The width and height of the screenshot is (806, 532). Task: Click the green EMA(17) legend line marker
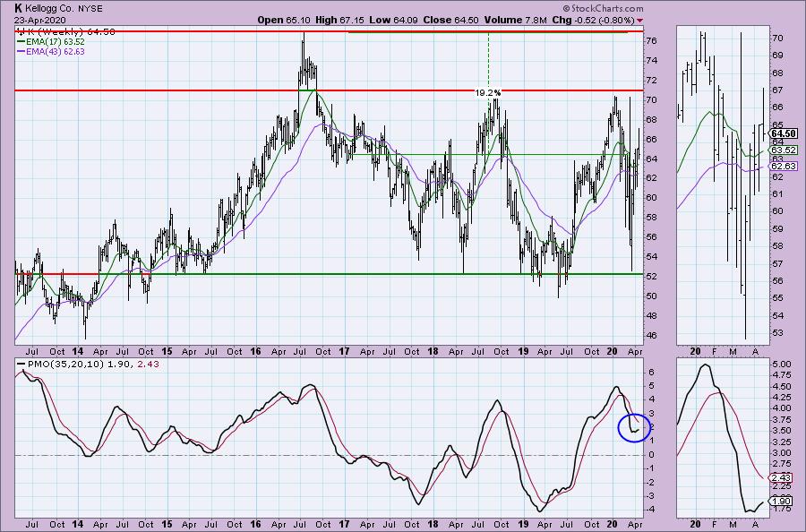21,41
